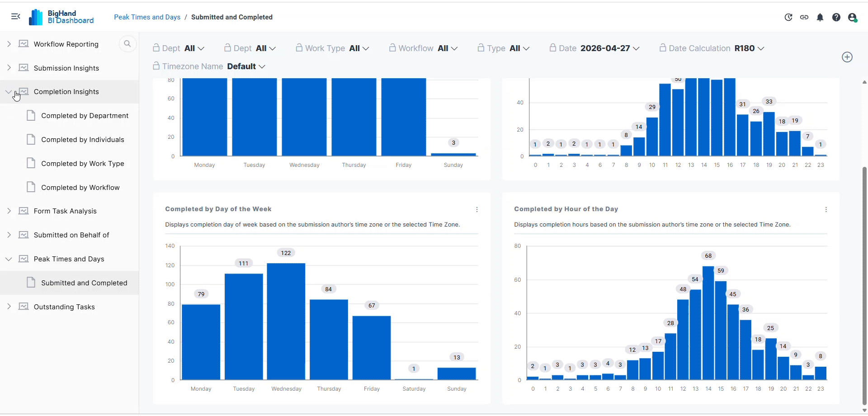Go to Peak Times and Days breadcrumb
This screenshot has width=868, height=416.
click(x=147, y=17)
